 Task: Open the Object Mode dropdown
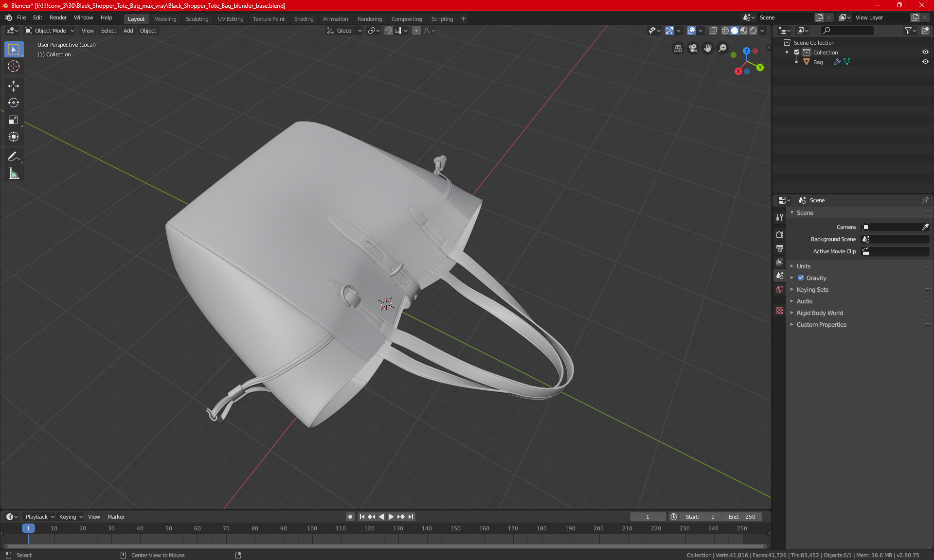50,31
